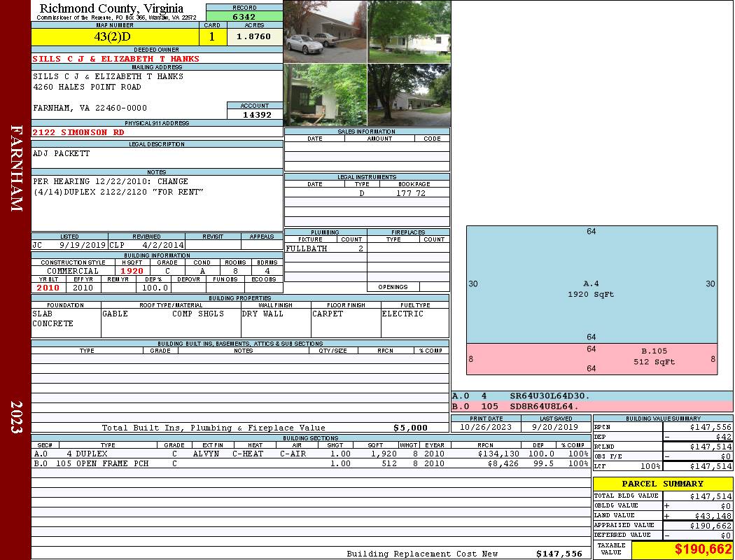Select the account number 14392
Image resolution: width=735 pixels, height=560 pixels.
(x=255, y=115)
